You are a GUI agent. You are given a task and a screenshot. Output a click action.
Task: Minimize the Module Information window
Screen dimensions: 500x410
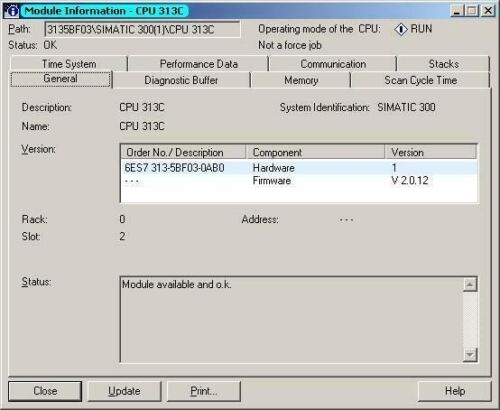click(457, 11)
